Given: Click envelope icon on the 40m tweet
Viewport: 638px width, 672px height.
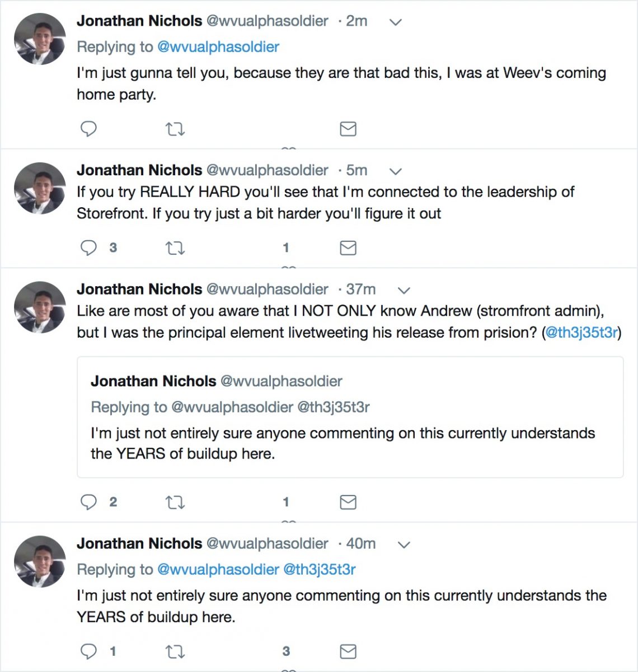Looking at the screenshot, I should coord(348,651).
